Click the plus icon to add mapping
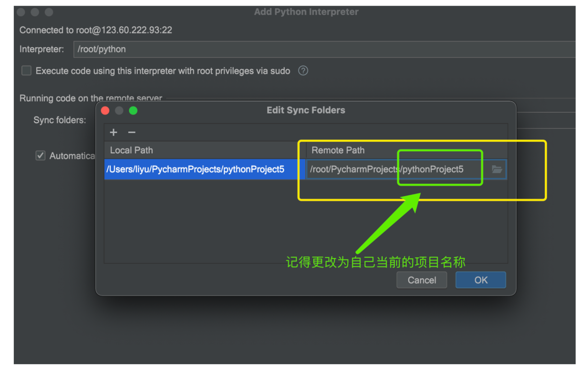588x370 pixels. tap(113, 132)
